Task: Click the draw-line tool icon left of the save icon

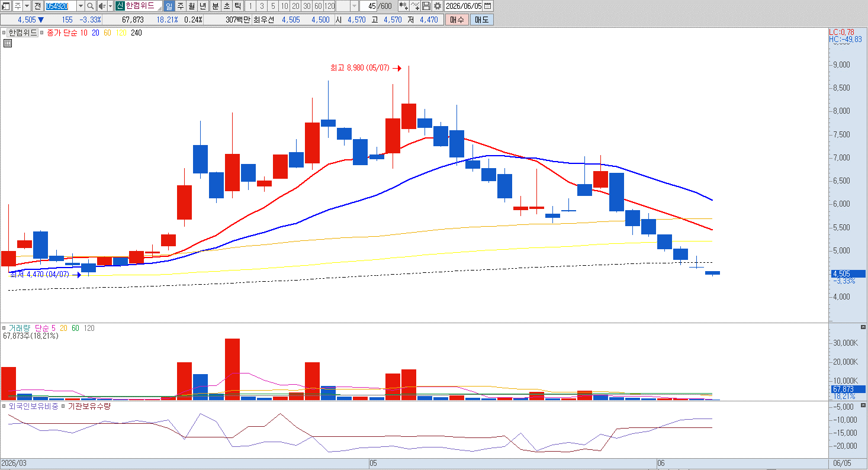Action: click(416, 6)
